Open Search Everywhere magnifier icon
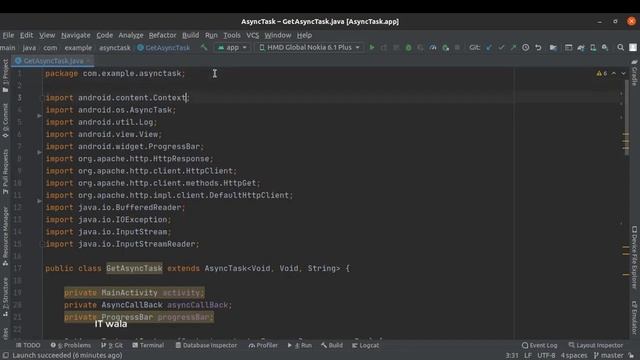 point(620,48)
